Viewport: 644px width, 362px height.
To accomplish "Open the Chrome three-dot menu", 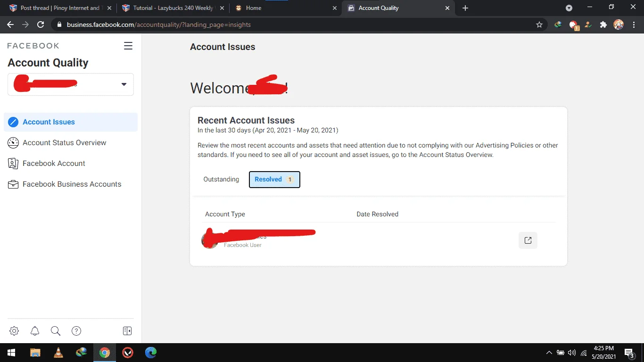I will (x=634, y=25).
